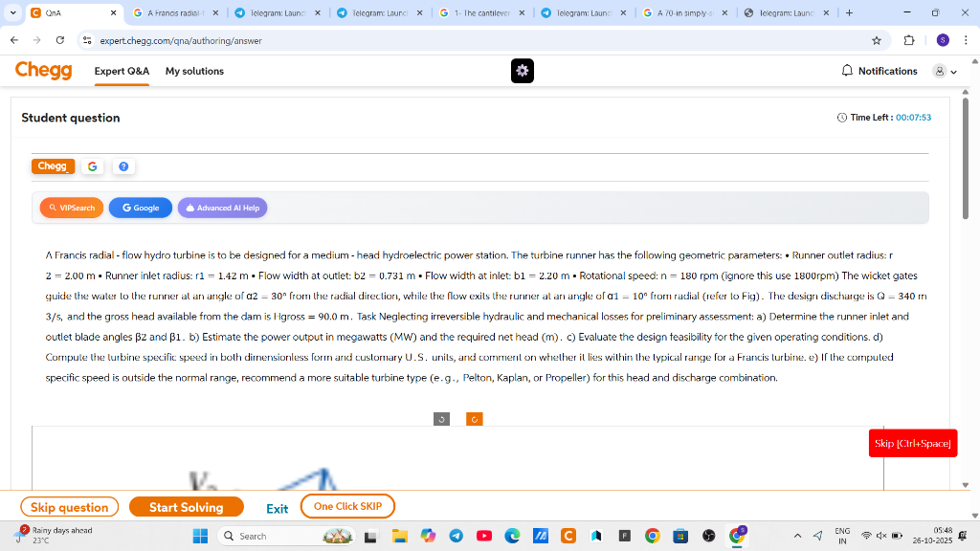
Task: Switch to 'A 70-in simply' browser tab
Action: tap(685, 13)
